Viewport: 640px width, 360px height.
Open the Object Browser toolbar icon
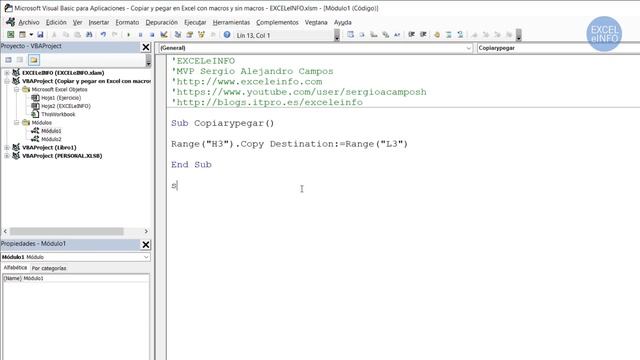201,35
